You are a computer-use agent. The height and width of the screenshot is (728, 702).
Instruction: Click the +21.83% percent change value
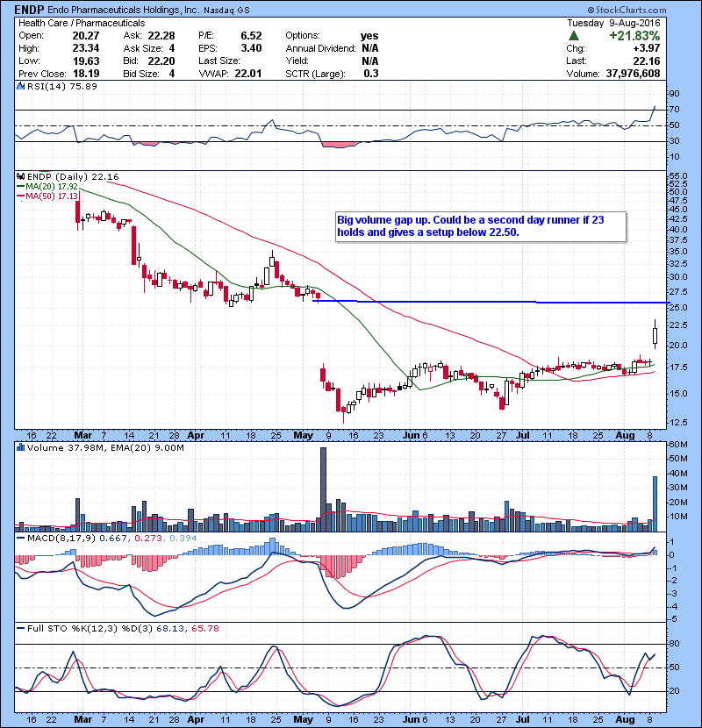(x=634, y=36)
